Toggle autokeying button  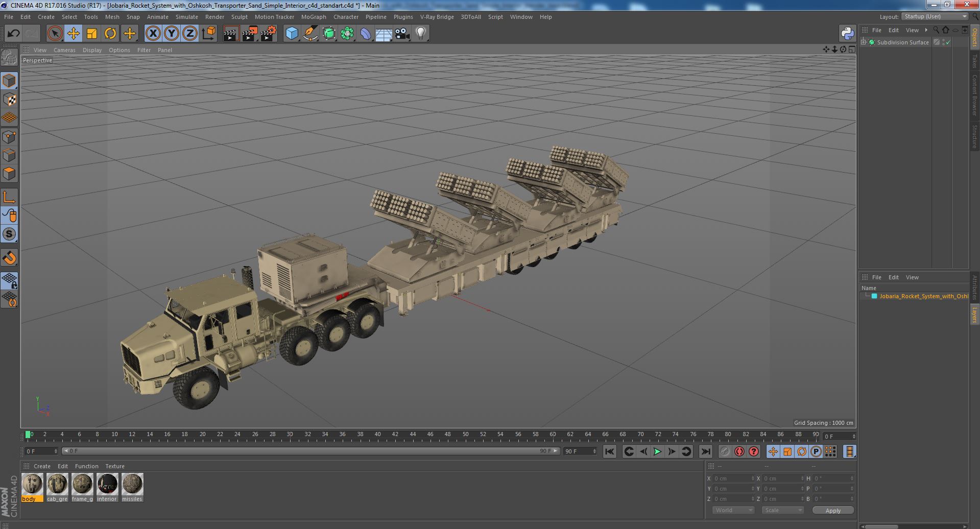739,451
